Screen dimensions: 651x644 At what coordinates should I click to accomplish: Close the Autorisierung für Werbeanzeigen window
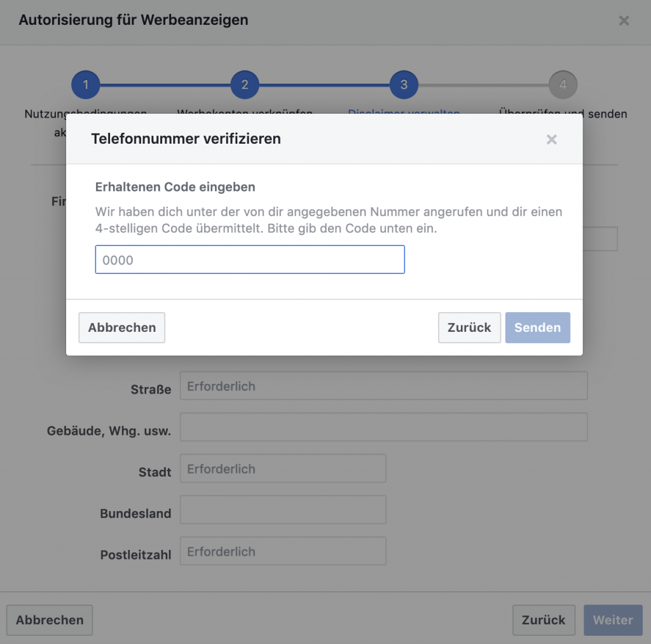[x=624, y=20]
